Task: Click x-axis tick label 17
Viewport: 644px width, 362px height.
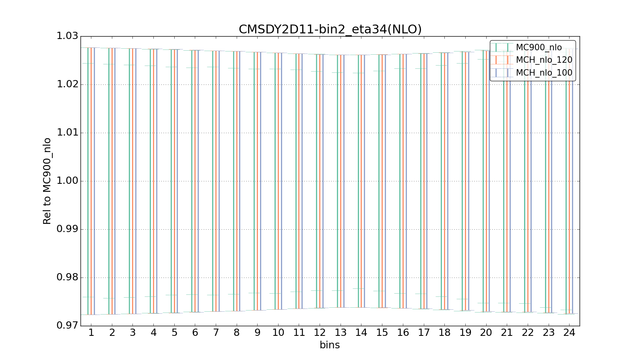Action: (424, 333)
